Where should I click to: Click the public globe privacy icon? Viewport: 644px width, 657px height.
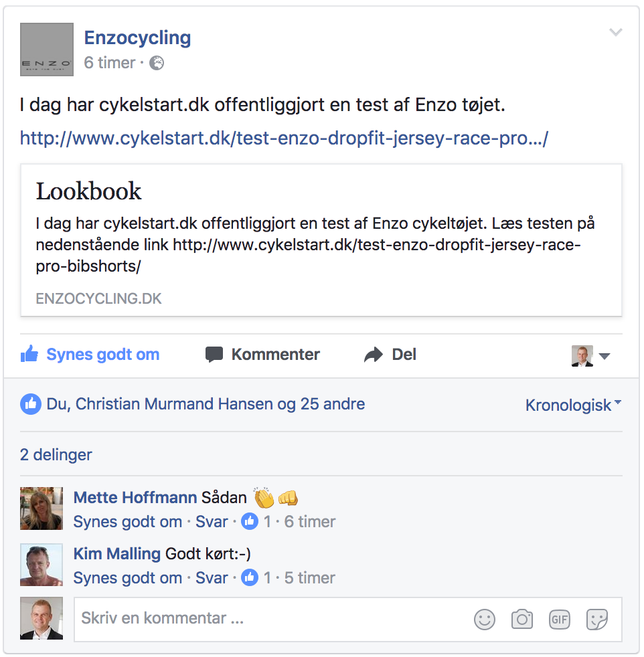(x=157, y=63)
